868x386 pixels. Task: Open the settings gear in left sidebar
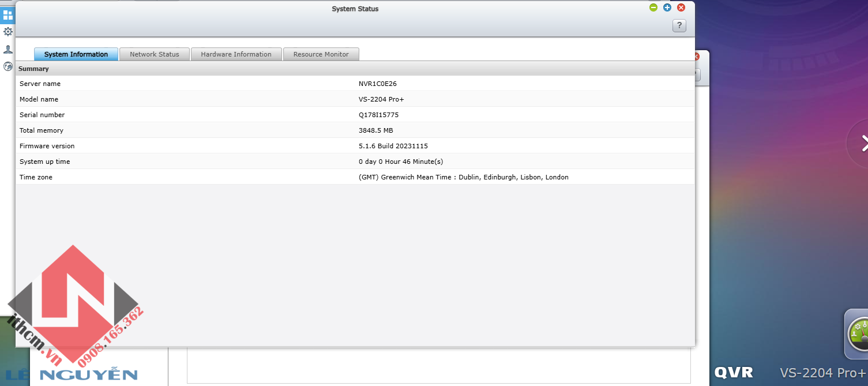pos(8,32)
